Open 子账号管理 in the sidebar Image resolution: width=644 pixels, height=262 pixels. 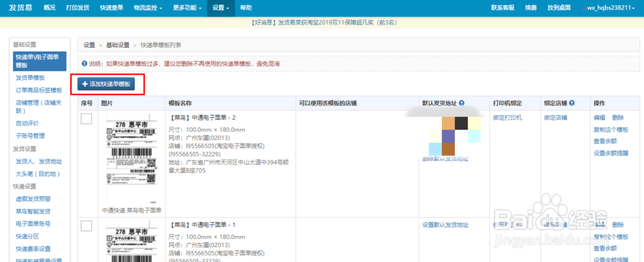click(30, 136)
